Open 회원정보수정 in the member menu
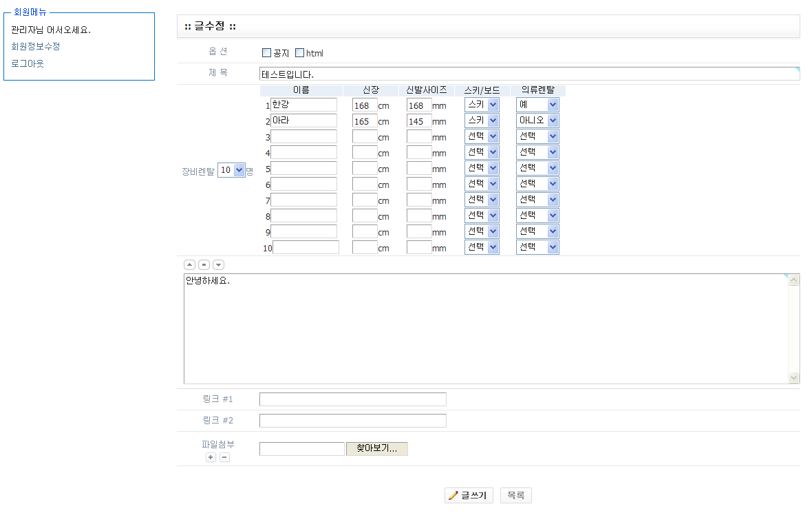The height and width of the screenshot is (524, 812). pos(36,47)
